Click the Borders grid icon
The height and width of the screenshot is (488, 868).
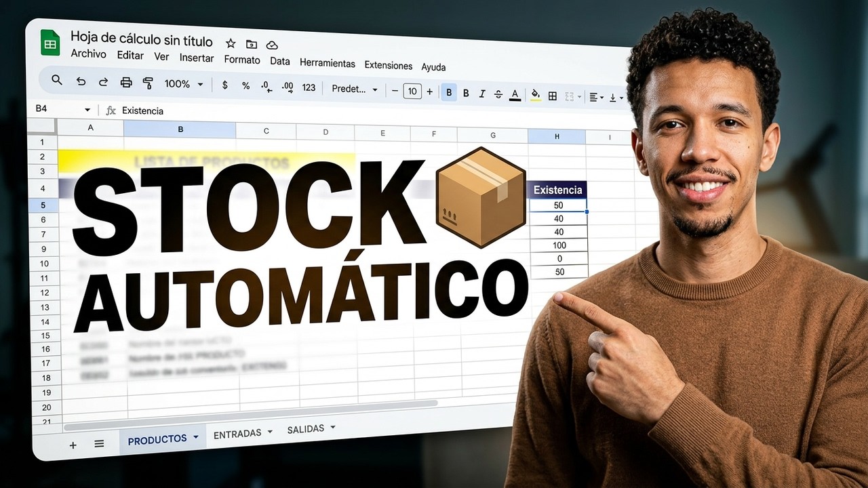(553, 96)
